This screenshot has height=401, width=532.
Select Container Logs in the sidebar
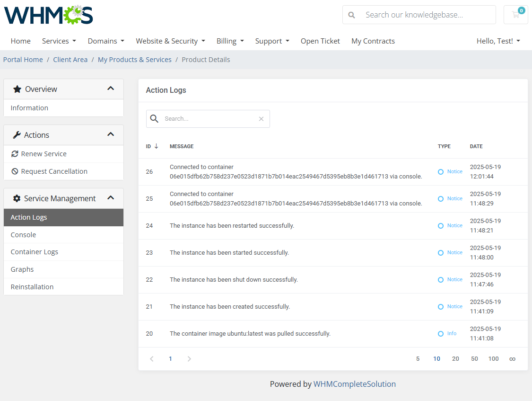coord(63,252)
